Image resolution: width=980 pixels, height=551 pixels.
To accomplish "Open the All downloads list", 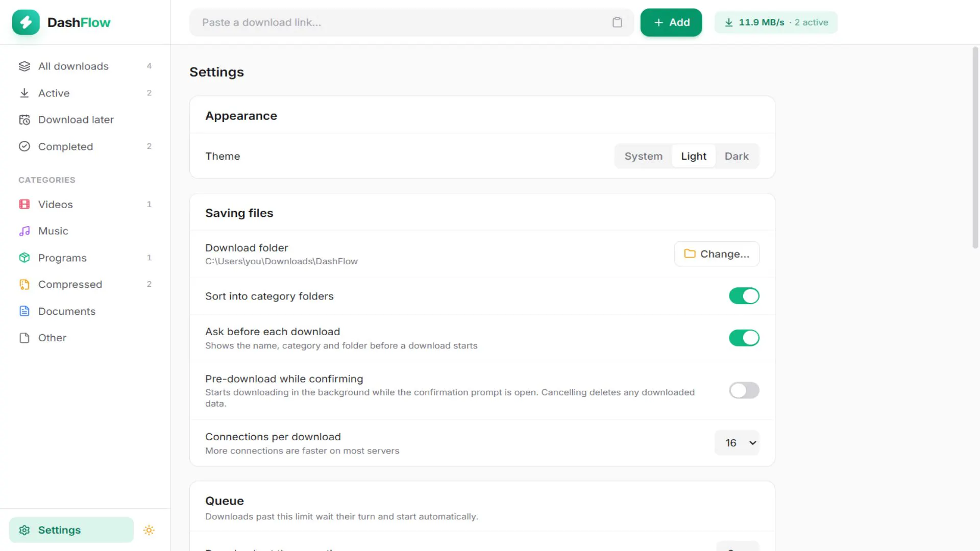I will 85,66.
